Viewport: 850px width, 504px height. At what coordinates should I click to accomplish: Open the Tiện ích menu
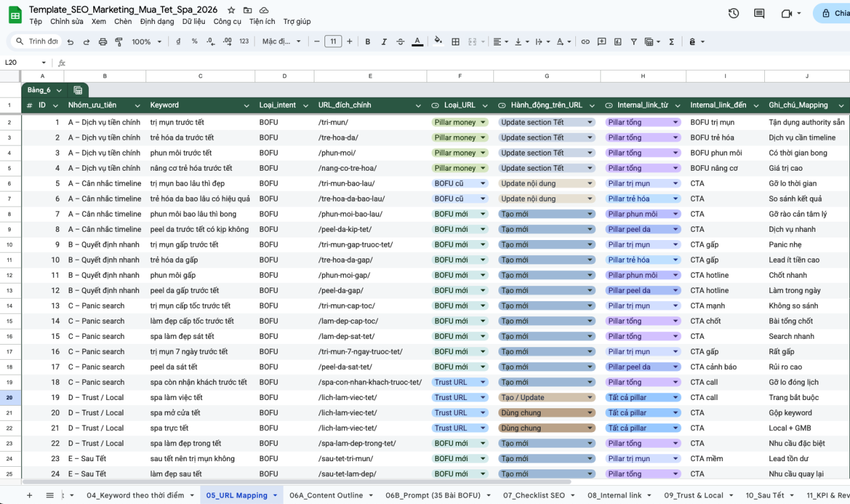261,21
